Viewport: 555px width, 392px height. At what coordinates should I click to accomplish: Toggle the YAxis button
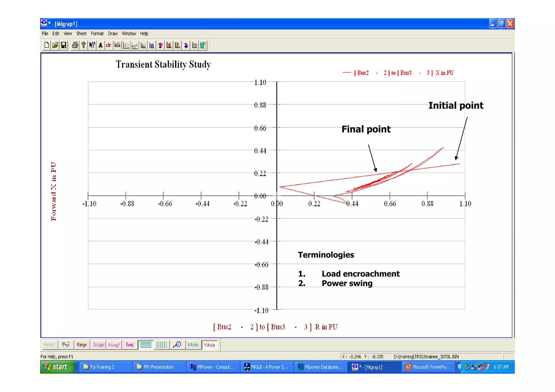[x=209, y=345]
